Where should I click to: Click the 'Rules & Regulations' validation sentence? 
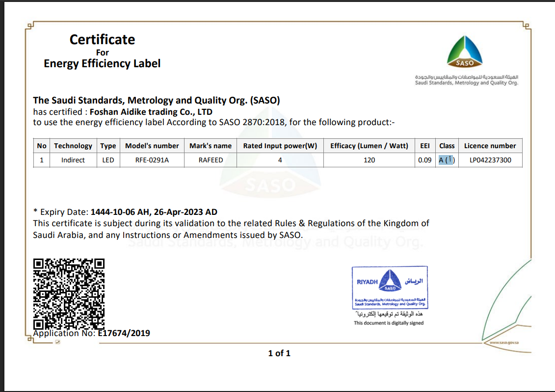231,223
